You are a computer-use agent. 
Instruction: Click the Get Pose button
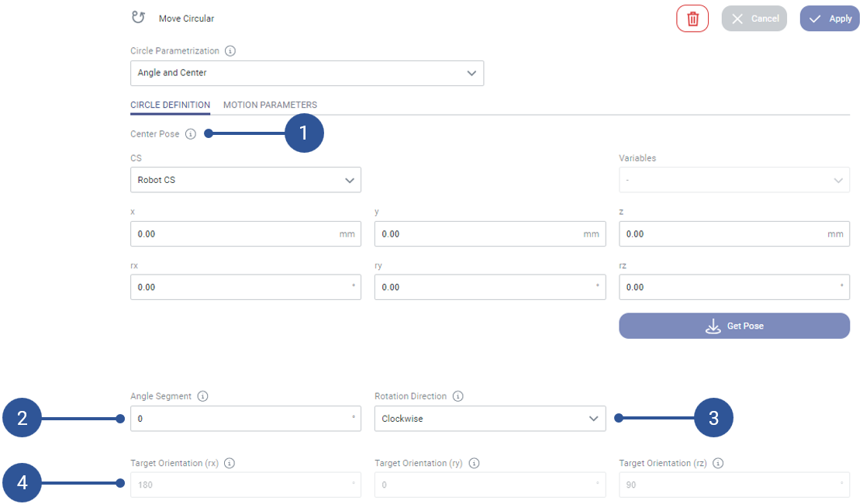point(734,326)
